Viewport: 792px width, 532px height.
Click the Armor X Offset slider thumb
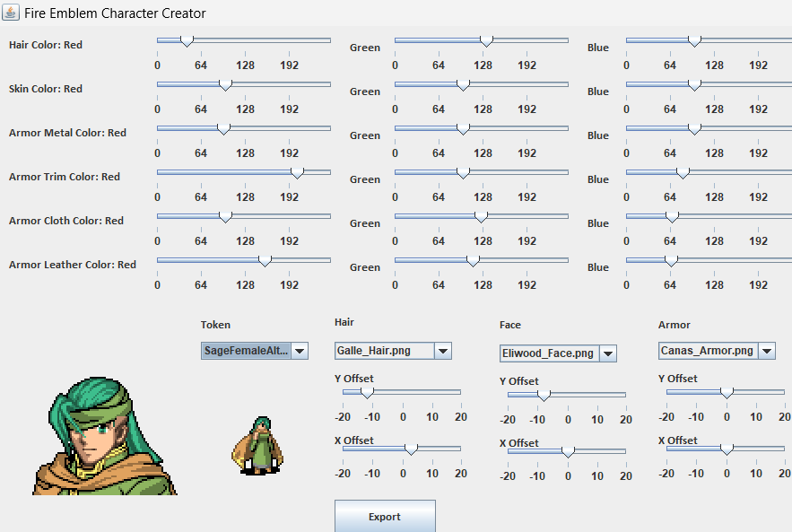(727, 449)
